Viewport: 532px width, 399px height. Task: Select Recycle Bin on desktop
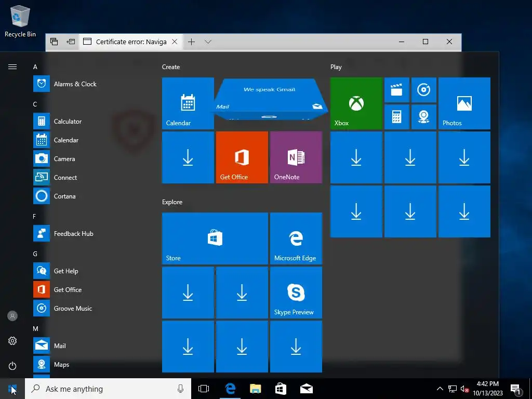point(20,21)
